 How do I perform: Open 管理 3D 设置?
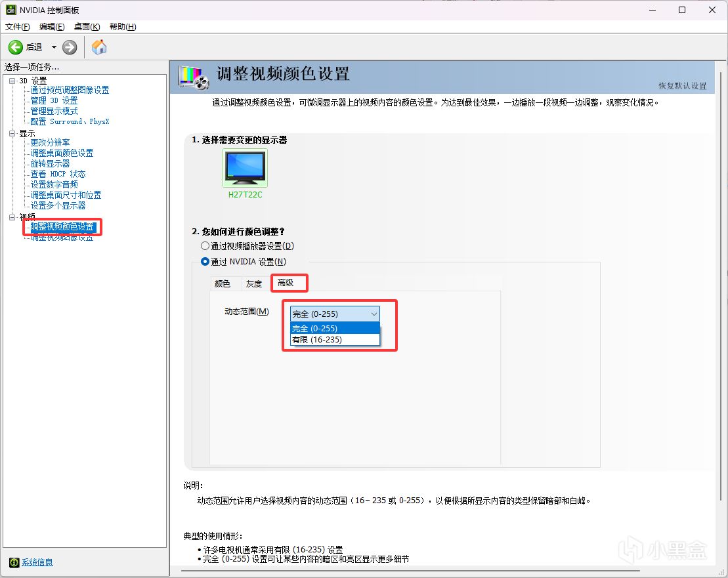(54, 100)
